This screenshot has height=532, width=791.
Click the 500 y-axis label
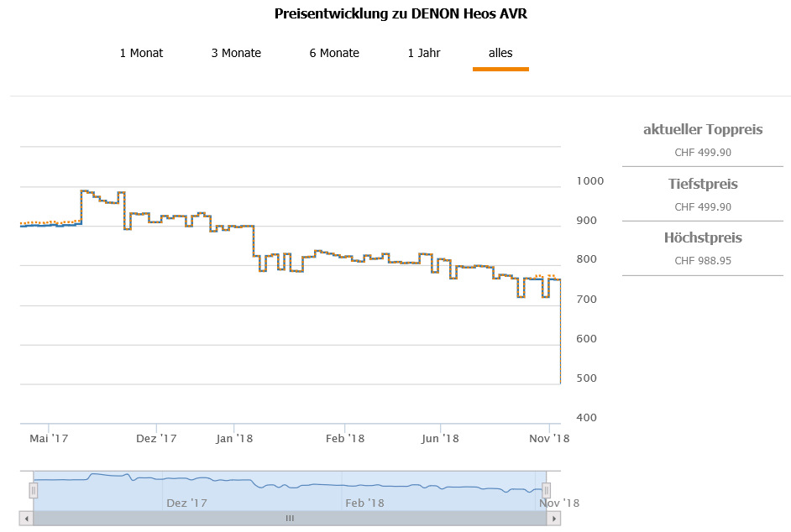(x=586, y=378)
